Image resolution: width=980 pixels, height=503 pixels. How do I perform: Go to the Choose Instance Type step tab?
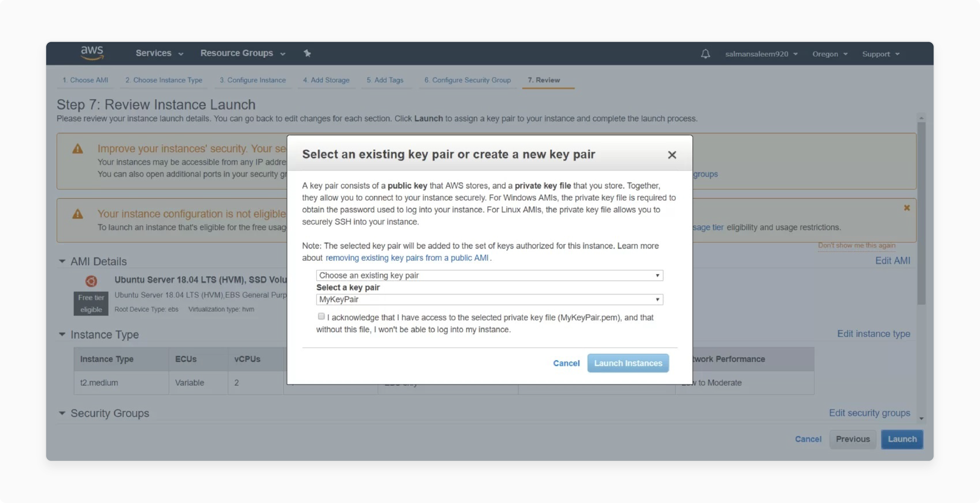pyautogui.click(x=164, y=80)
